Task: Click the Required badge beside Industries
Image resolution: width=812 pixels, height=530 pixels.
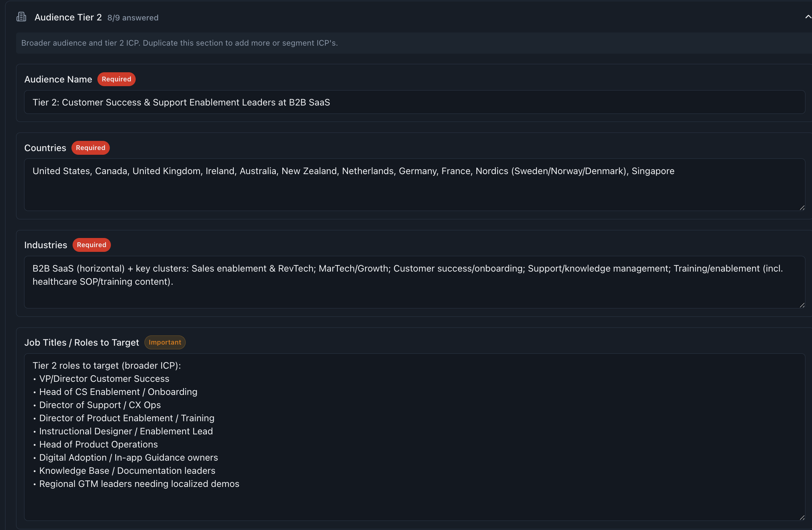Action: point(92,245)
